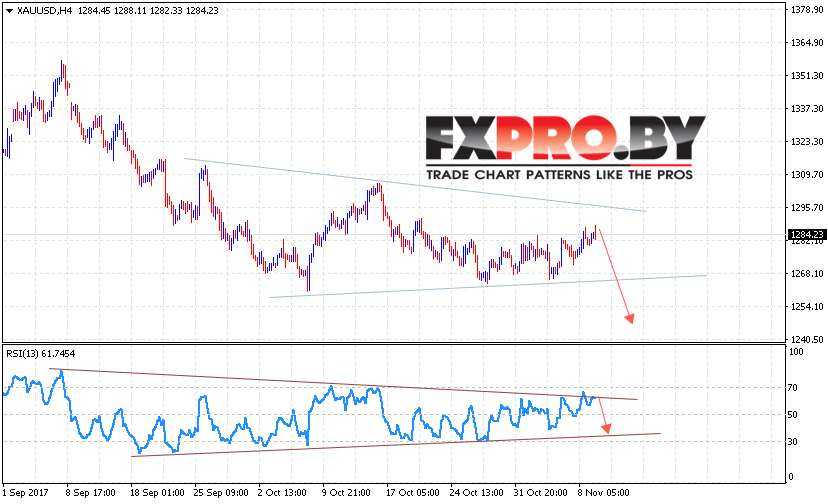Click the RSI scale value 50
This screenshot has width=828, height=504.
pyautogui.click(x=792, y=415)
